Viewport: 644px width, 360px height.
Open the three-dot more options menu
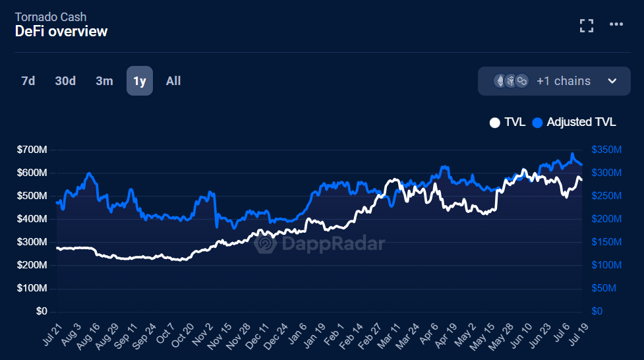coord(616,25)
